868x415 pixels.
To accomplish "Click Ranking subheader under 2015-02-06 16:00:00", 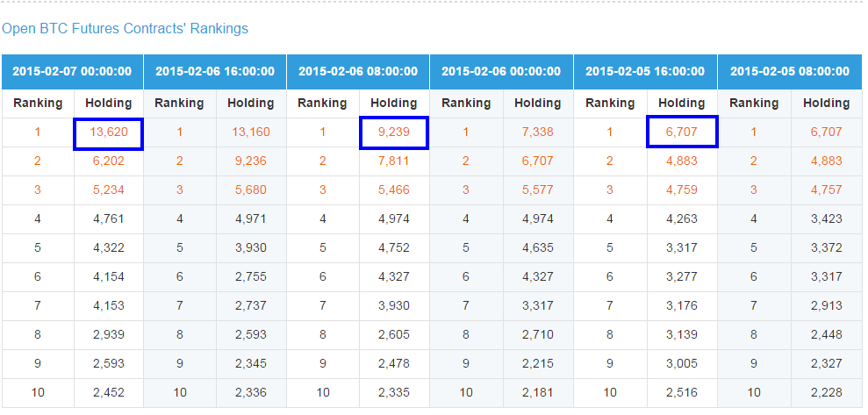I will click(x=179, y=104).
